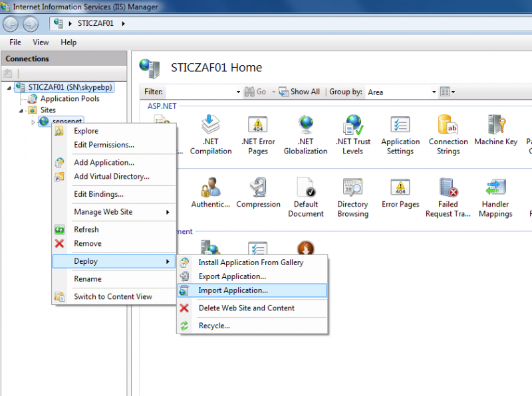Collapse the Sites tree node
Image resolution: width=532 pixels, height=396 pixels.
(21, 110)
